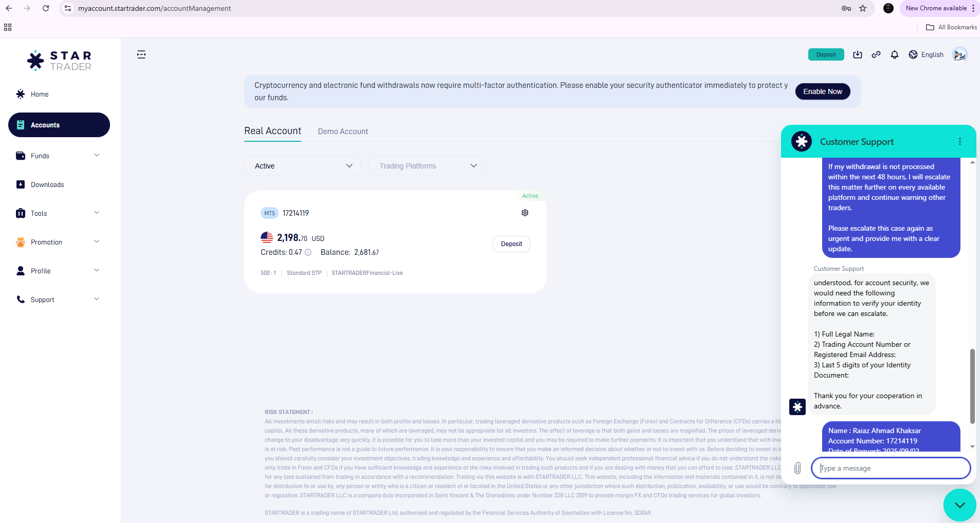Open the Trading Platforms dropdown

click(x=427, y=166)
